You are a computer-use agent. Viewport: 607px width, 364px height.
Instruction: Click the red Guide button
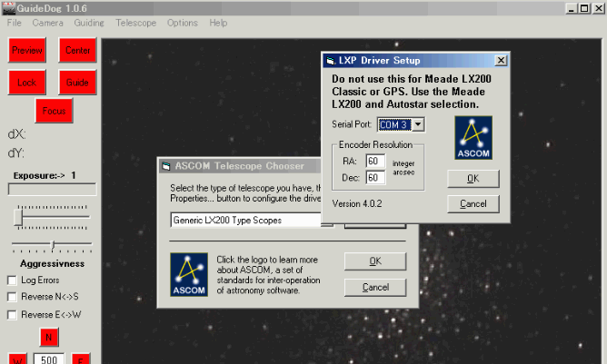[77, 83]
